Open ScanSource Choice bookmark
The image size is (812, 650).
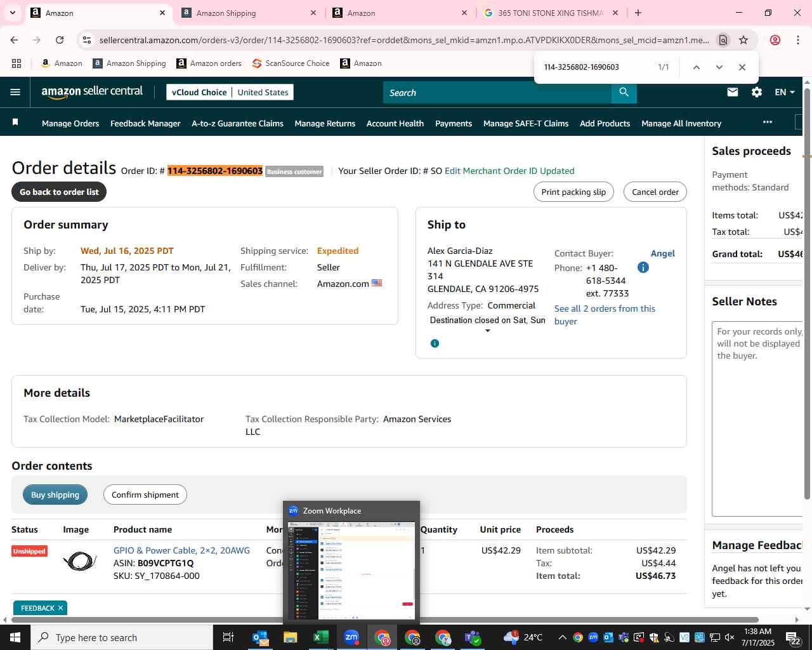click(291, 63)
